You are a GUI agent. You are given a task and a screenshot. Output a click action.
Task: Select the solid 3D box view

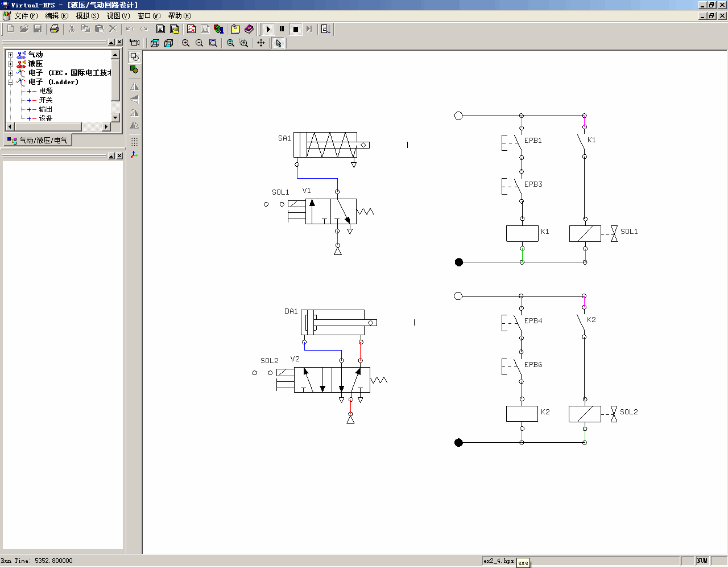155,43
